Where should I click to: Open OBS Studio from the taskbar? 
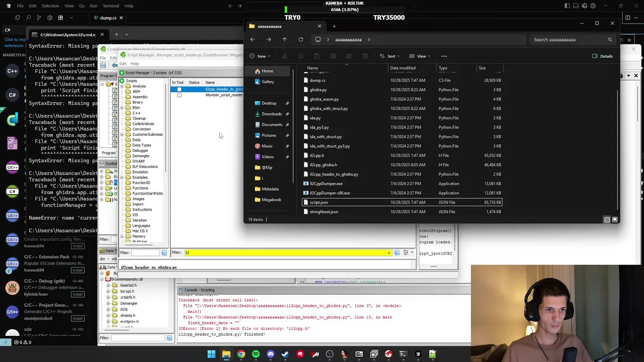[330, 354]
